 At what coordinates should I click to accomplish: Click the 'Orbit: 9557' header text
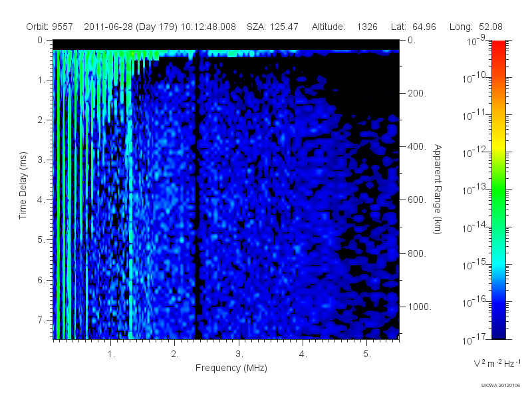tap(49, 27)
